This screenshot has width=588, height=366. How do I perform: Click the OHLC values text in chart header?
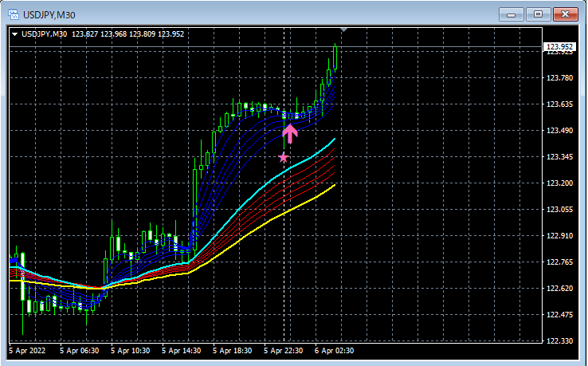click(x=127, y=34)
